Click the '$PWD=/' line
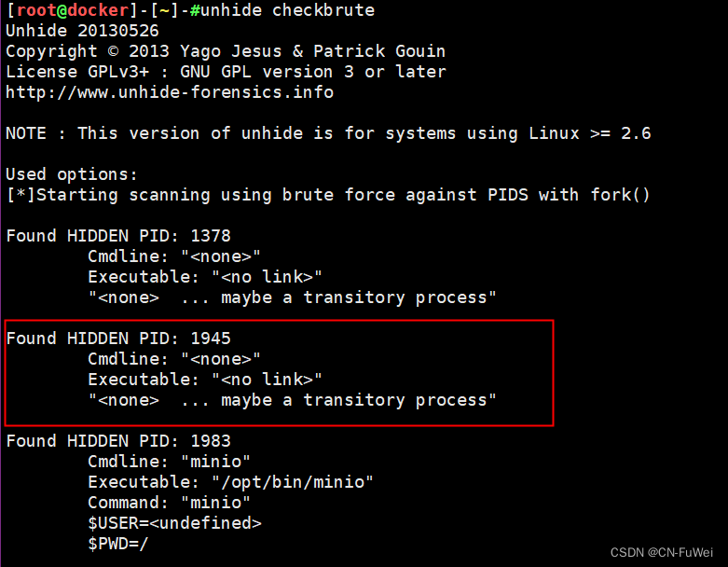Viewport: 728px width, 567px height. 118,544
